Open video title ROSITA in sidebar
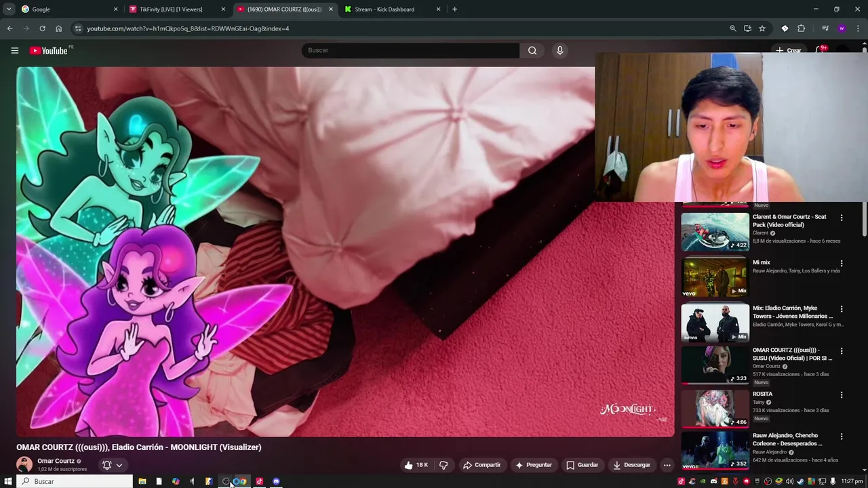The width and height of the screenshot is (868, 488). point(762,394)
